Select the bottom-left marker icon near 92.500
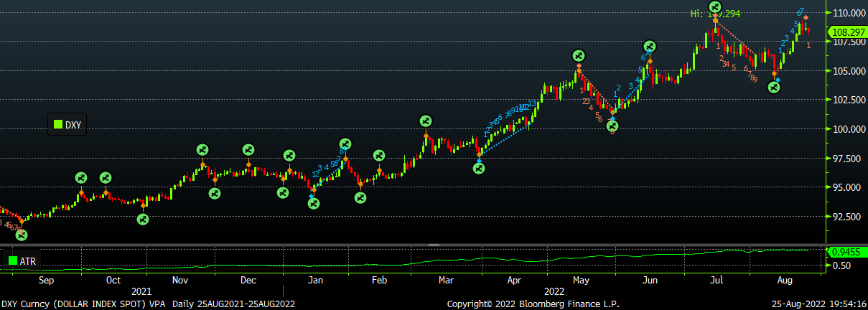Screen dimensions: 868x310 (22, 234)
